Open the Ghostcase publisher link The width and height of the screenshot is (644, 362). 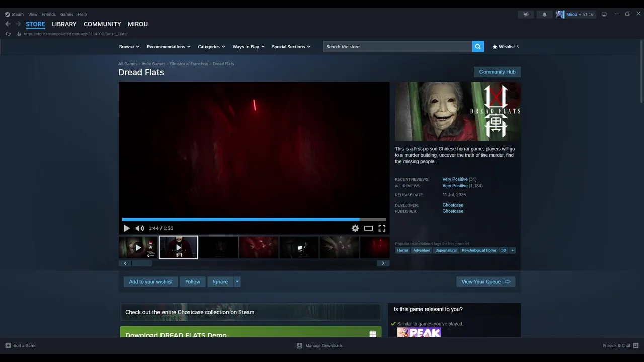click(453, 211)
